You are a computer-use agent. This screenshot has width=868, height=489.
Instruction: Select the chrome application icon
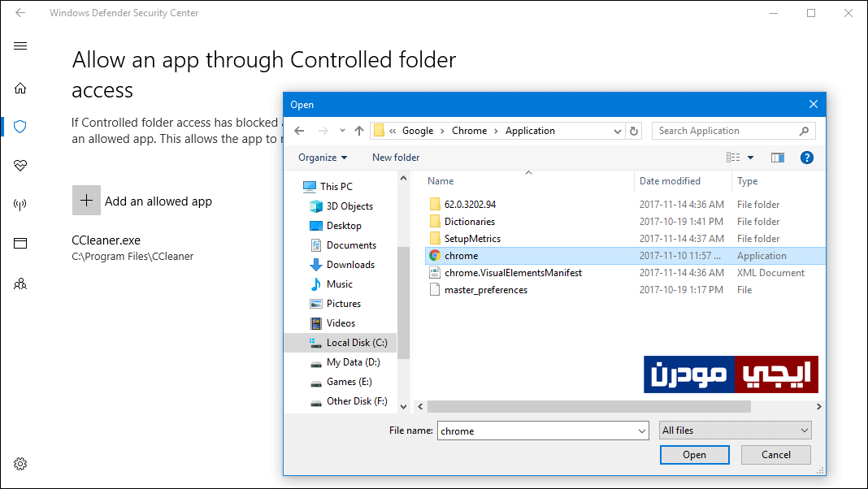click(x=435, y=256)
